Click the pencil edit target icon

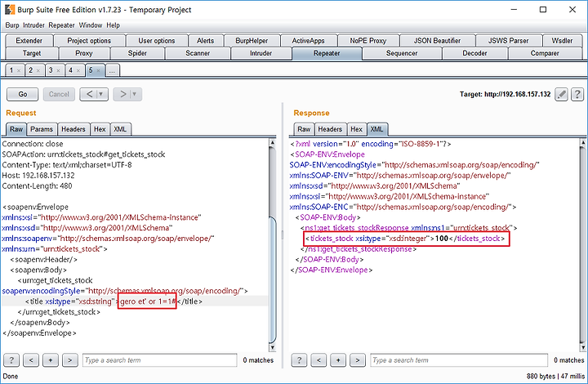pyautogui.click(x=561, y=94)
